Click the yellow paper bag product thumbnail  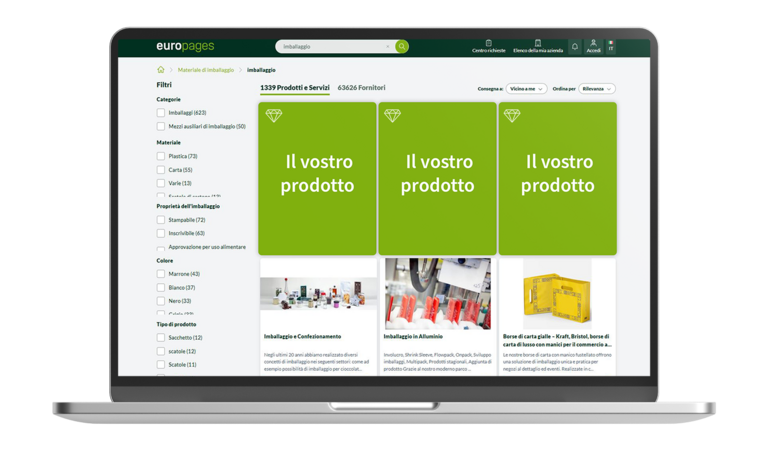pos(557,292)
